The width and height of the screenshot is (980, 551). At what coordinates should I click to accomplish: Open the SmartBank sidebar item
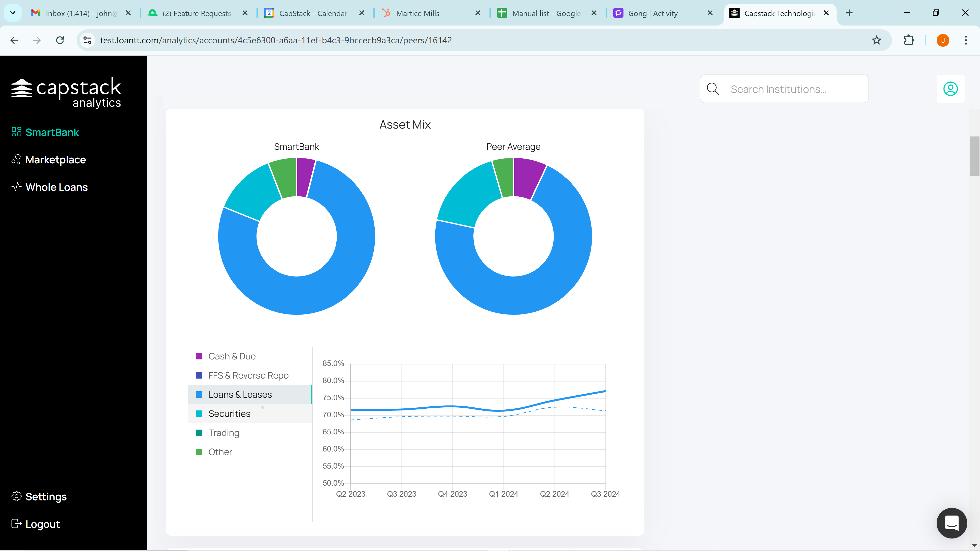point(45,132)
